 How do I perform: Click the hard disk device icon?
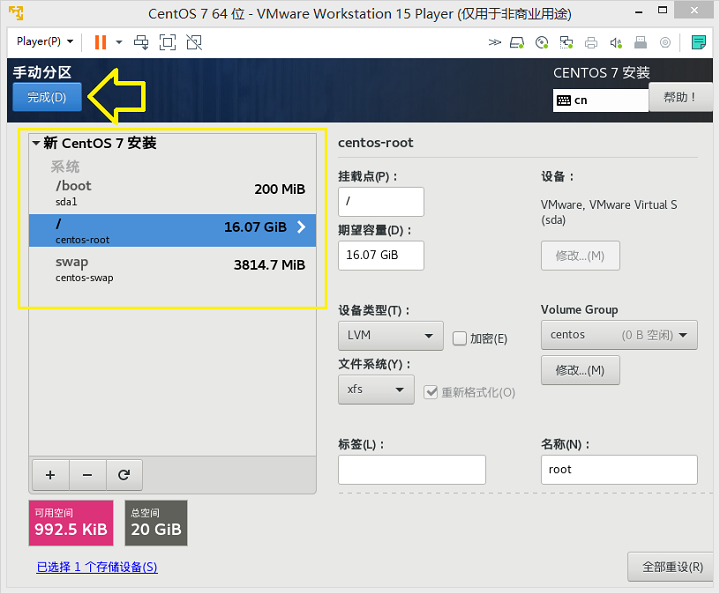(517, 43)
